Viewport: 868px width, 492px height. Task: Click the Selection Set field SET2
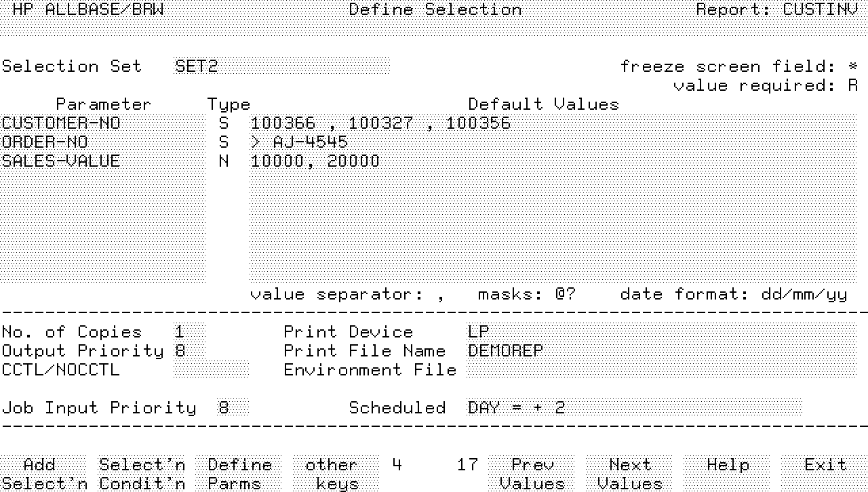pos(281,66)
